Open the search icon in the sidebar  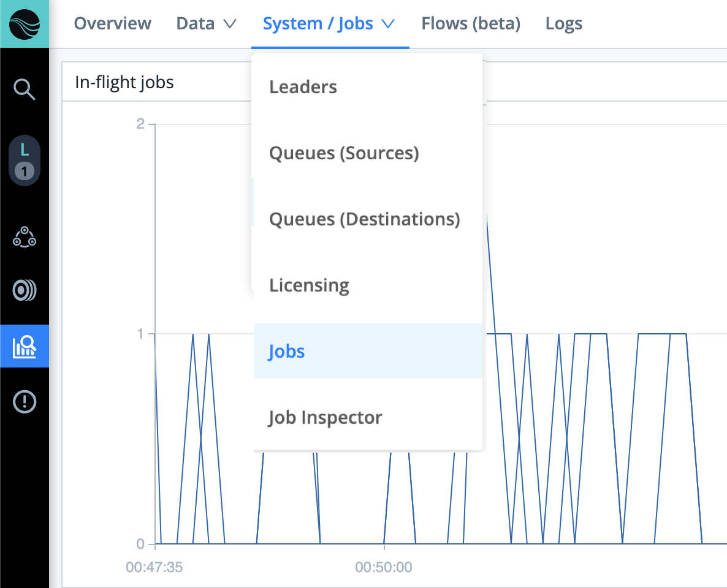click(x=25, y=89)
